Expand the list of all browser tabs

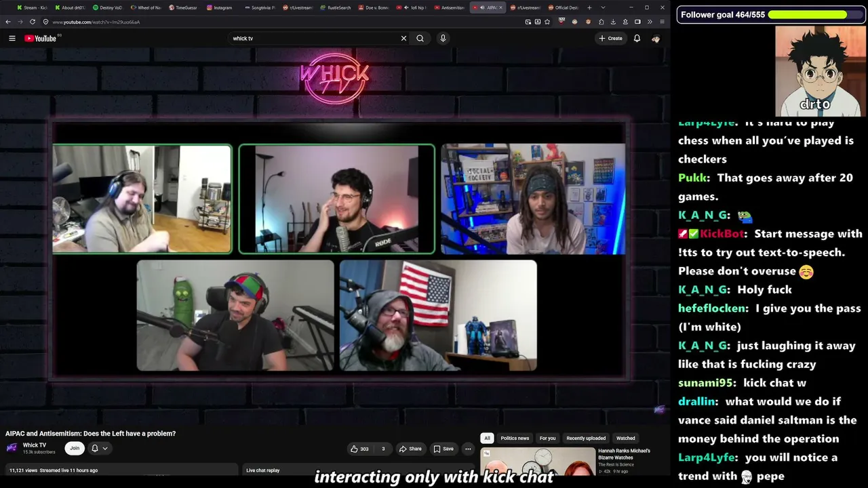coord(603,7)
